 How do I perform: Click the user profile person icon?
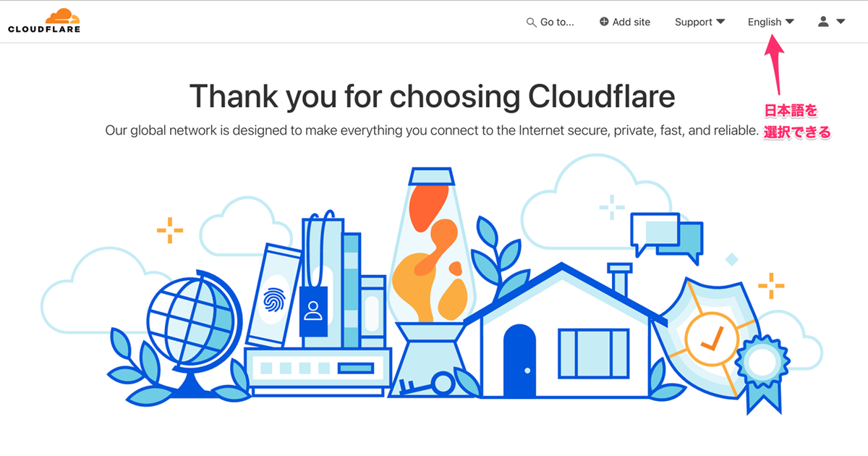(x=822, y=22)
